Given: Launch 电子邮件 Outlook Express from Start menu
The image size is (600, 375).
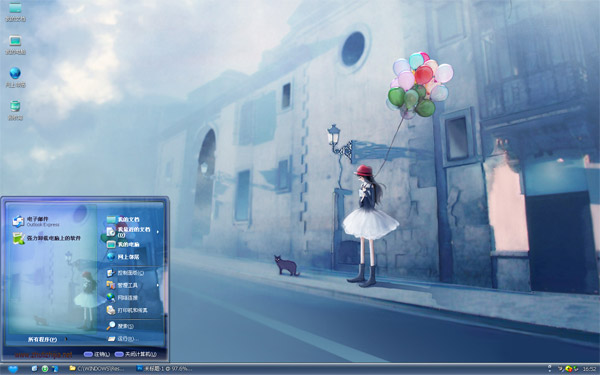Looking at the screenshot, I should 36,221.
